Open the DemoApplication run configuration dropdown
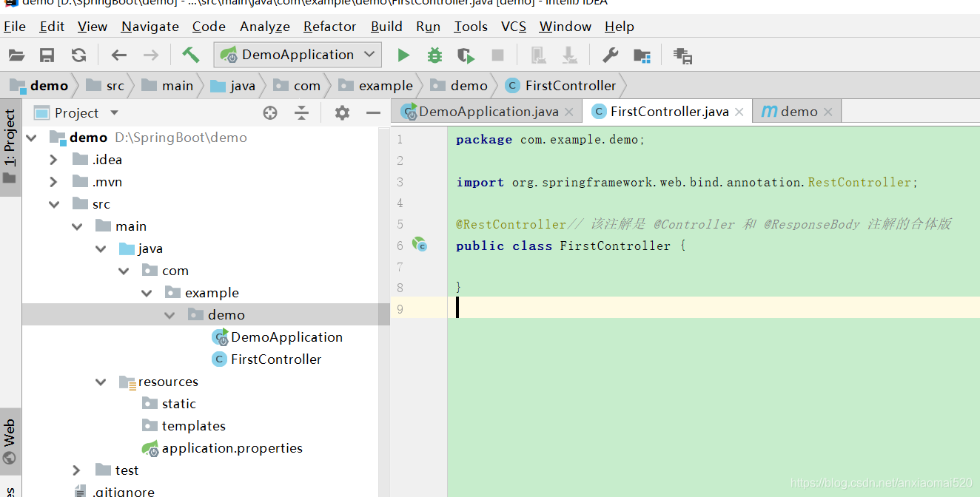 coord(298,55)
